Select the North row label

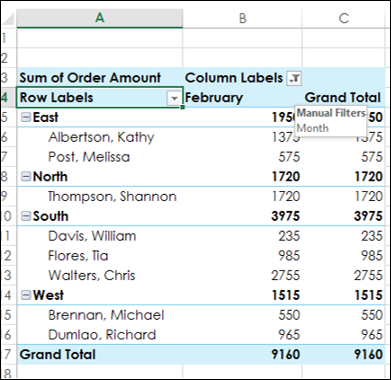[x=50, y=177]
